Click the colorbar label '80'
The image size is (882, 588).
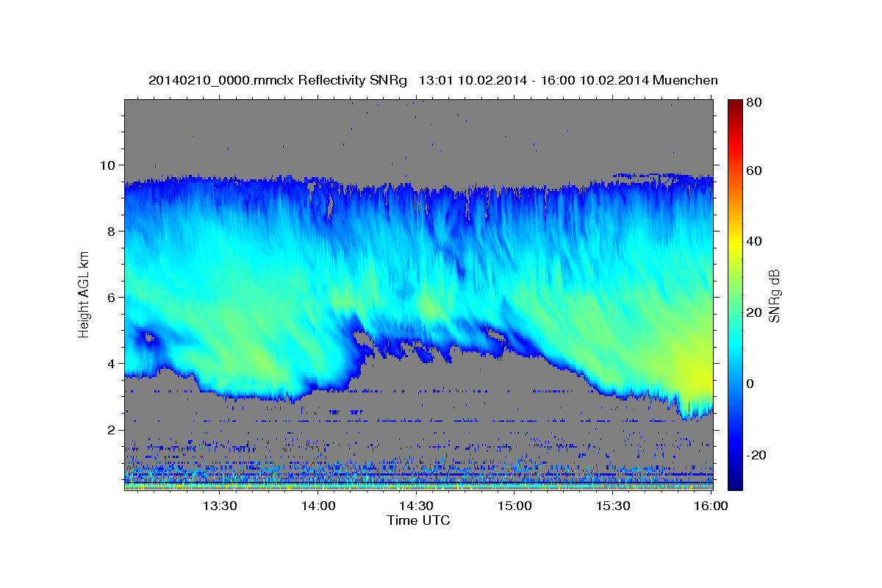tap(753, 102)
